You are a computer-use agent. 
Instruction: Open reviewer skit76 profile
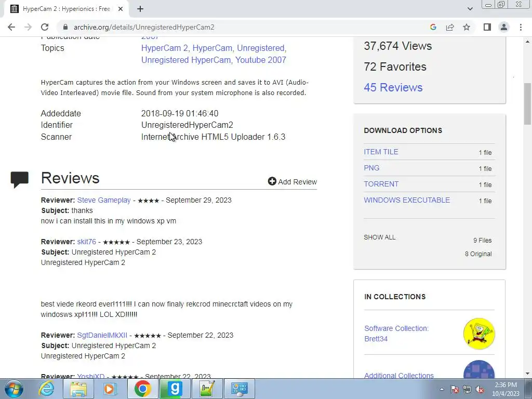tap(87, 242)
